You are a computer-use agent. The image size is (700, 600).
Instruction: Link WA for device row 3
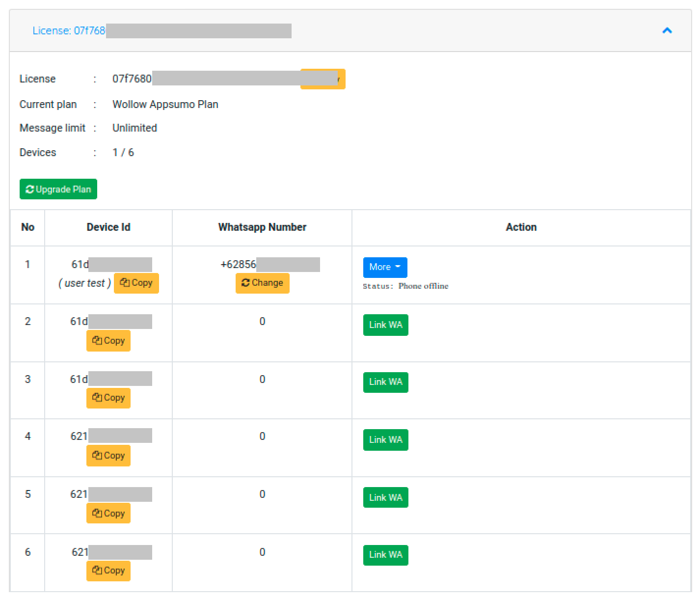pyautogui.click(x=386, y=382)
